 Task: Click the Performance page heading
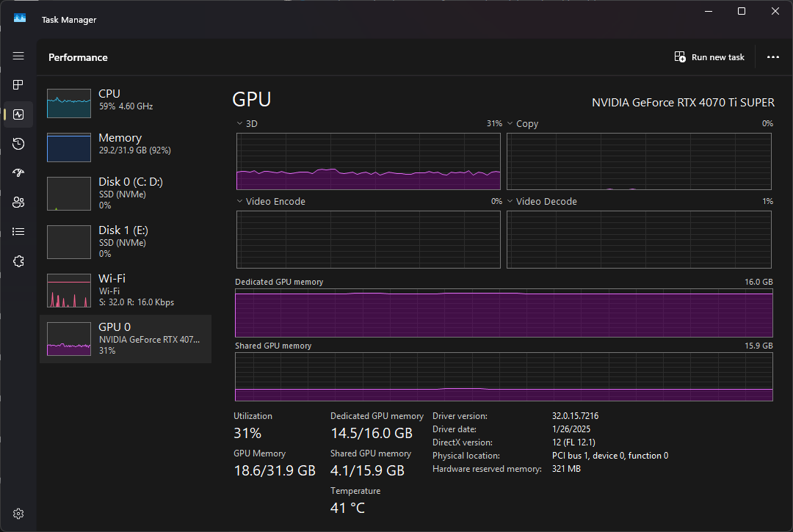tap(78, 57)
